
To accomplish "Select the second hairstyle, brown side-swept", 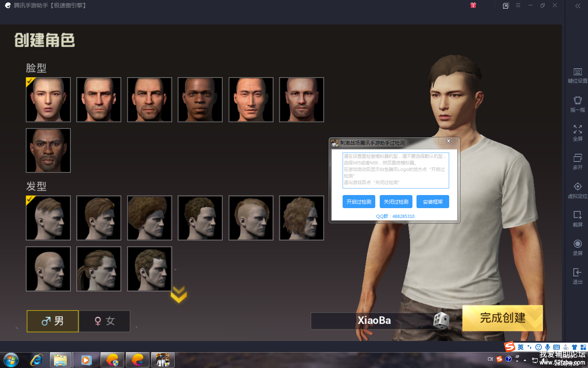I will pyautogui.click(x=99, y=218).
